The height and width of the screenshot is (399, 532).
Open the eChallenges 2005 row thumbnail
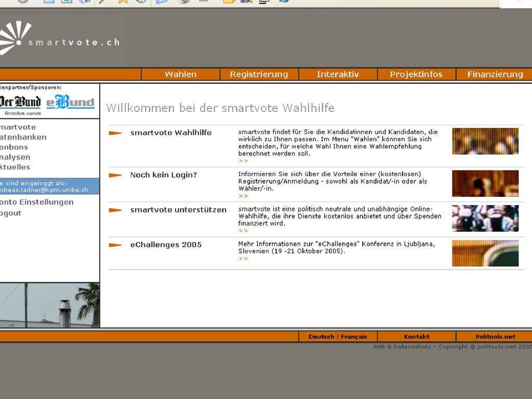coord(485,253)
